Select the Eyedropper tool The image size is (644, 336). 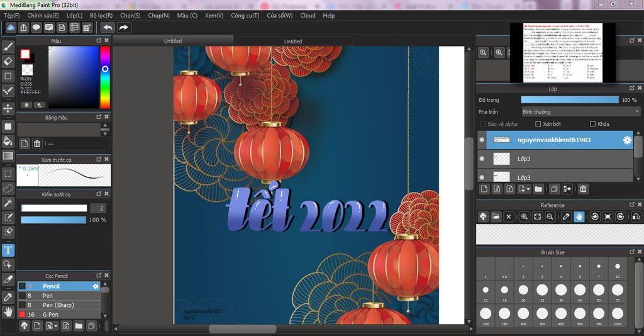(x=8, y=296)
